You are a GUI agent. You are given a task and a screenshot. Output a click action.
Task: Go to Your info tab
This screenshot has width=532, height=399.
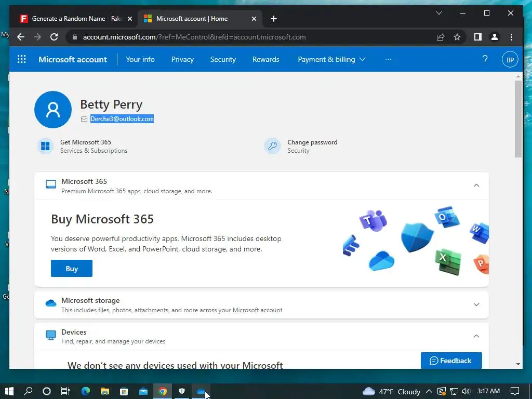(x=140, y=59)
